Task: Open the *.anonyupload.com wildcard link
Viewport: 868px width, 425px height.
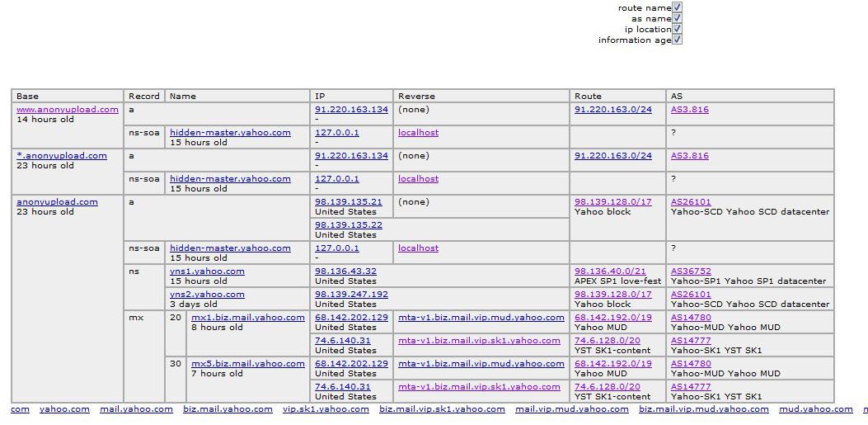Action: pyautogui.click(x=62, y=156)
